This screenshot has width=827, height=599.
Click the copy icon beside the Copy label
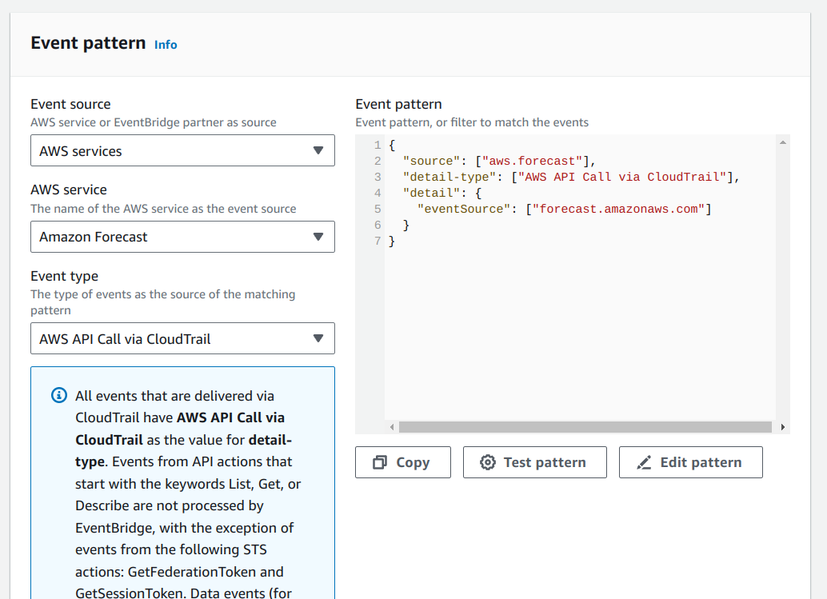[x=380, y=463]
